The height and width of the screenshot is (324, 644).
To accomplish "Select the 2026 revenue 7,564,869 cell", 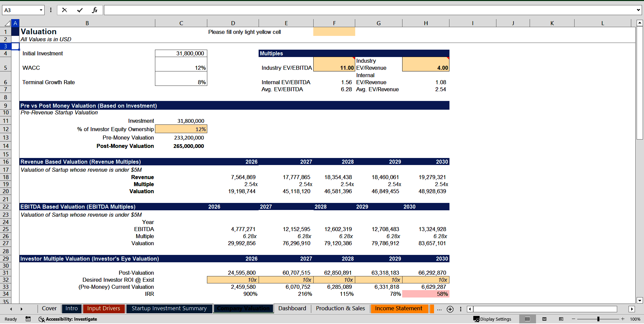I will [233, 177].
